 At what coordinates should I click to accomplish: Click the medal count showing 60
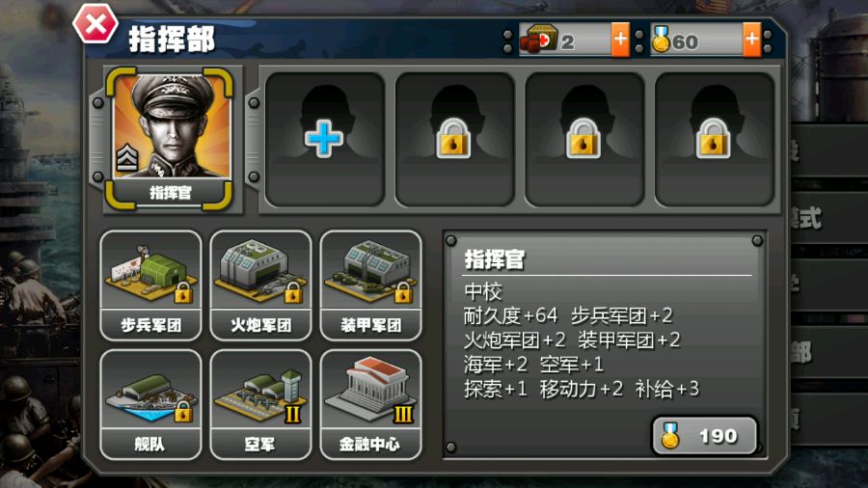pos(686,42)
